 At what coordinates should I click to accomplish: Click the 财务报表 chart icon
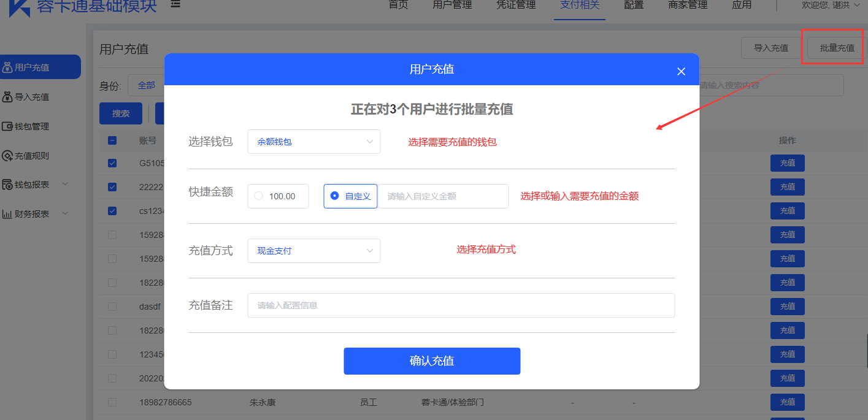[7, 214]
